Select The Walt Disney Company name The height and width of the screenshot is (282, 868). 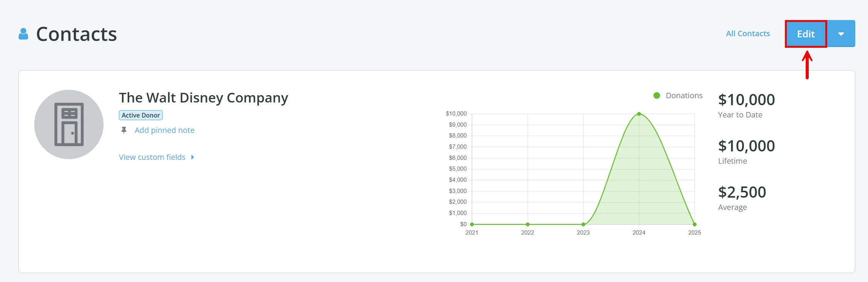click(x=204, y=98)
